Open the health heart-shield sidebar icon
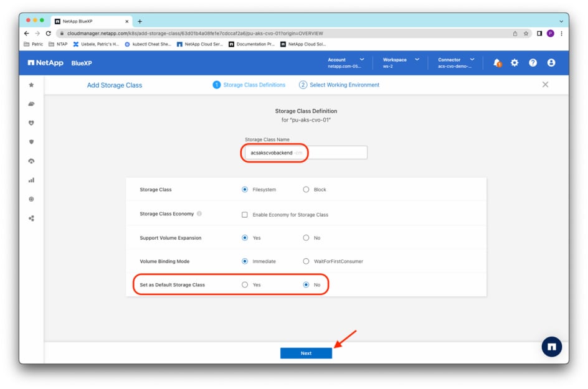 32,123
